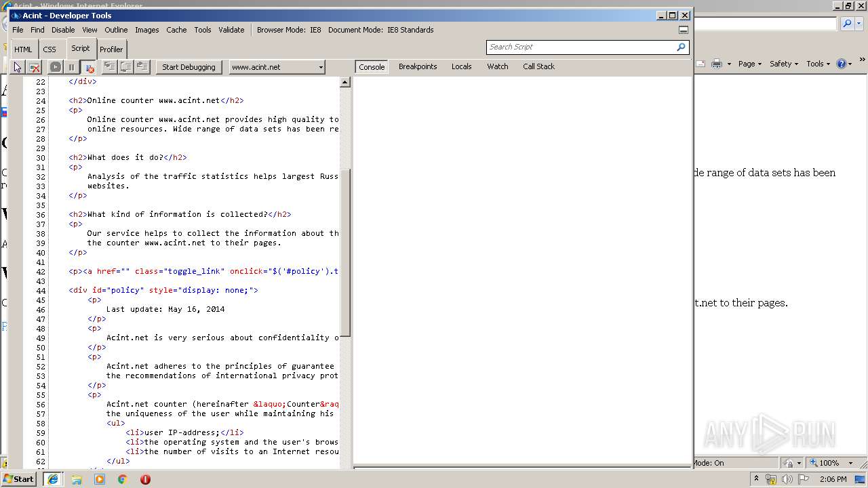868x488 pixels.
Task: Click the Continue debugging play icon
Action: click(x=56, y=67)
